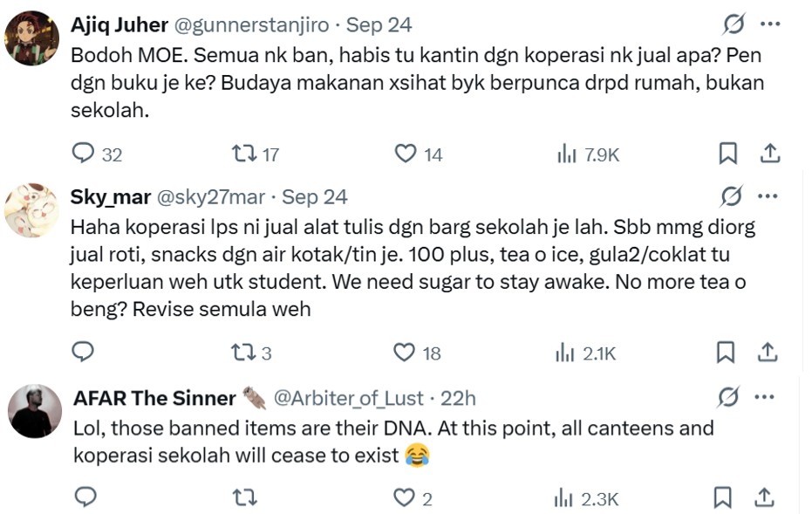Open Sky_mar's profile avatar

(31, 210)
